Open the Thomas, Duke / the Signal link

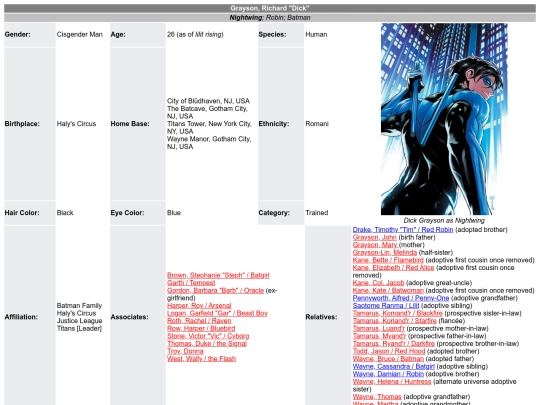[207, 343]
